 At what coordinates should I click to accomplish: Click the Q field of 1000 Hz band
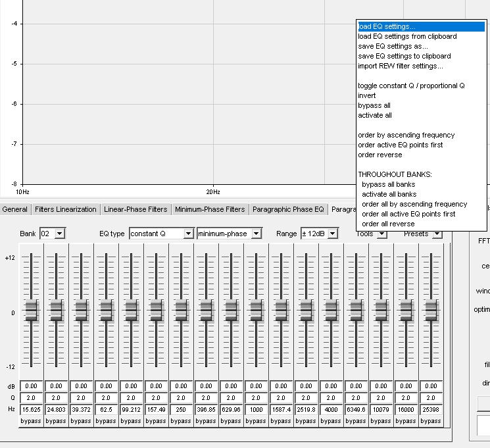[x=256, y=397]
